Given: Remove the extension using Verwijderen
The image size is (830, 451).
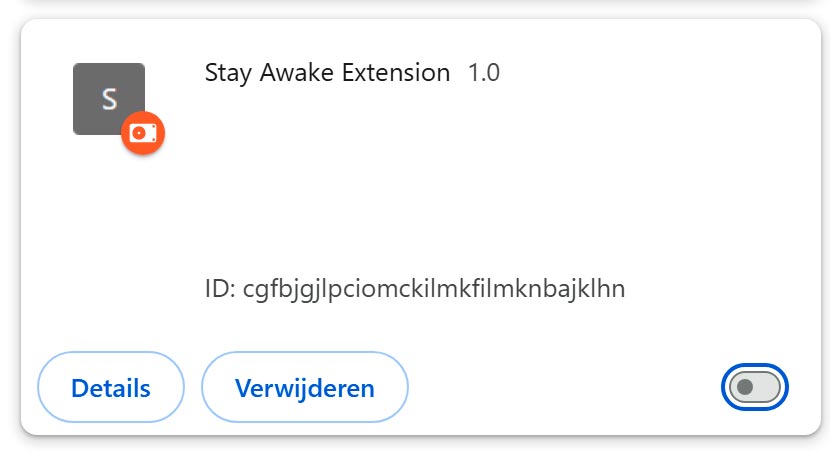Looking at the screenshot, I should [x=305, y=387].
